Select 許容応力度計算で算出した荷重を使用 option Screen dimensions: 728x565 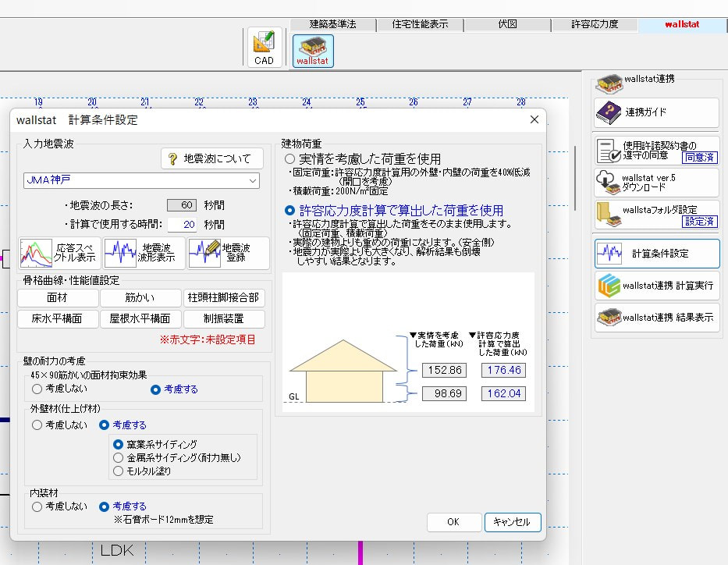tap(289, 211)
